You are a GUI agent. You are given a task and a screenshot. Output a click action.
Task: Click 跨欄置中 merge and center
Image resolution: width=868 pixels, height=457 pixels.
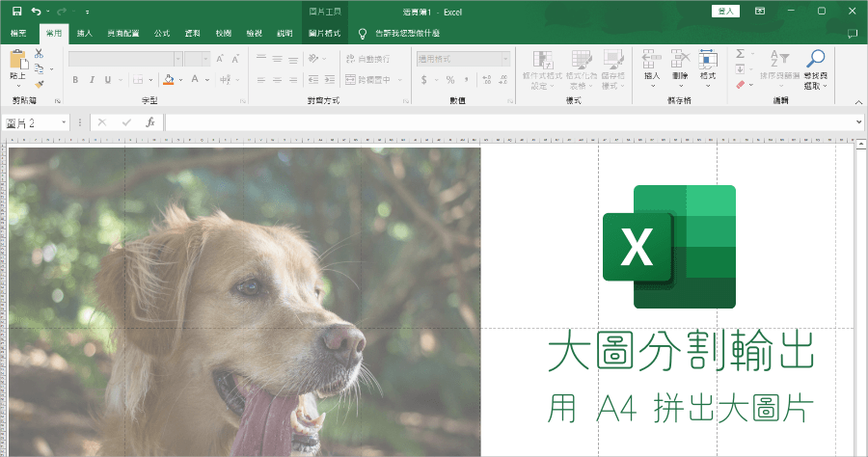[368, 80]
